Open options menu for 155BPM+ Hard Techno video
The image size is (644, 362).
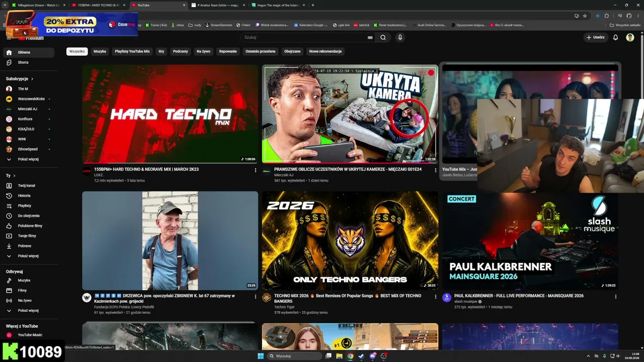click(x=256, y=170)
